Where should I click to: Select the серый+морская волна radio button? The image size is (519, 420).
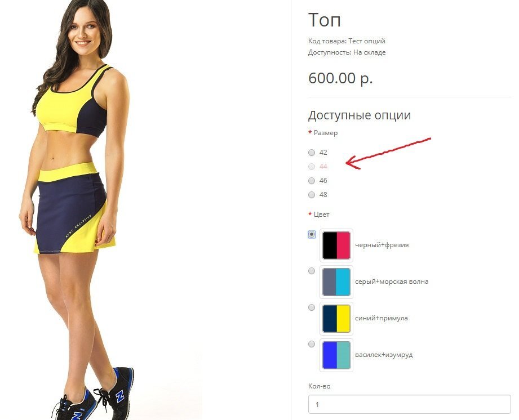click(x=312, y=271)
